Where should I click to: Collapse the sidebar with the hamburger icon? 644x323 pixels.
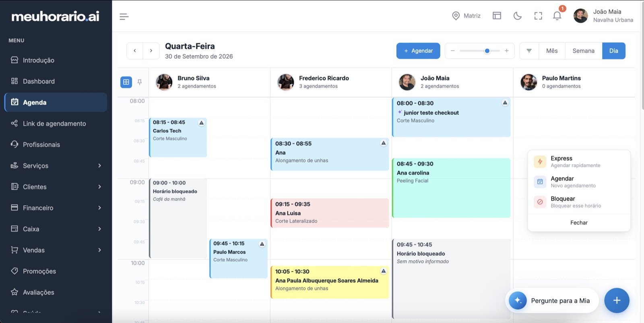tap(124, 16)
